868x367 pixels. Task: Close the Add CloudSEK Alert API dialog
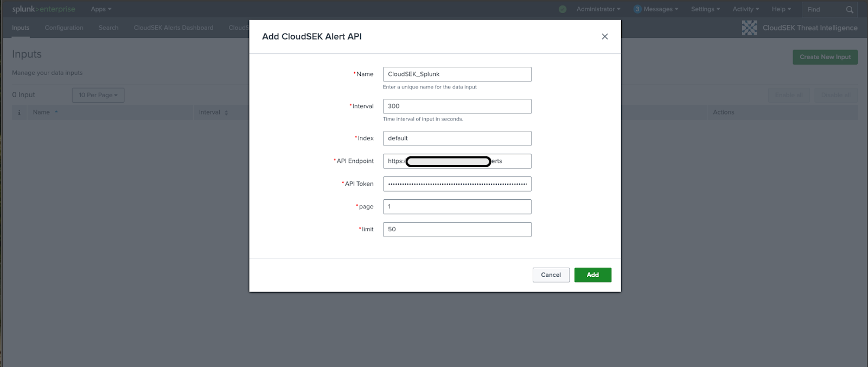pyautogui.click(x=605, y=36)
